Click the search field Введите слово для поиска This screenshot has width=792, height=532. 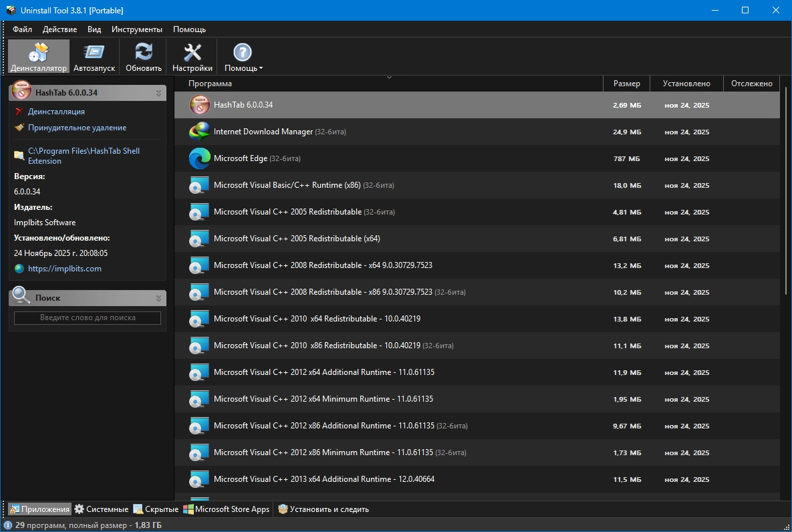(88, 318)
